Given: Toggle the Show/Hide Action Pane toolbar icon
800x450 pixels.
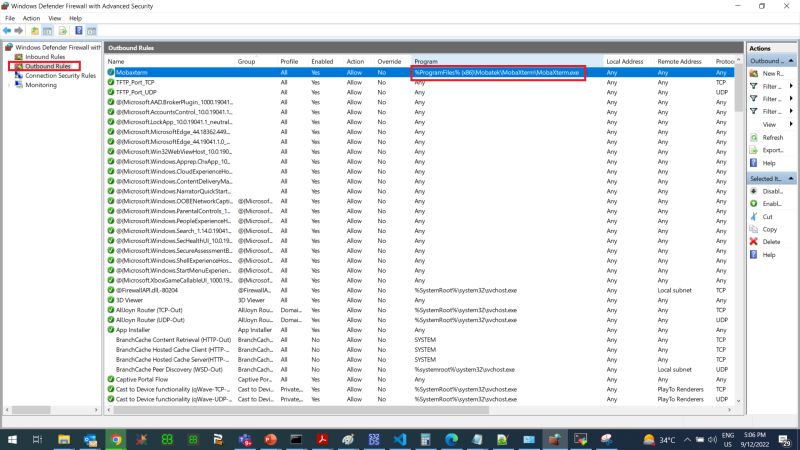Looking at the screenshot, I should pos(91,31).
